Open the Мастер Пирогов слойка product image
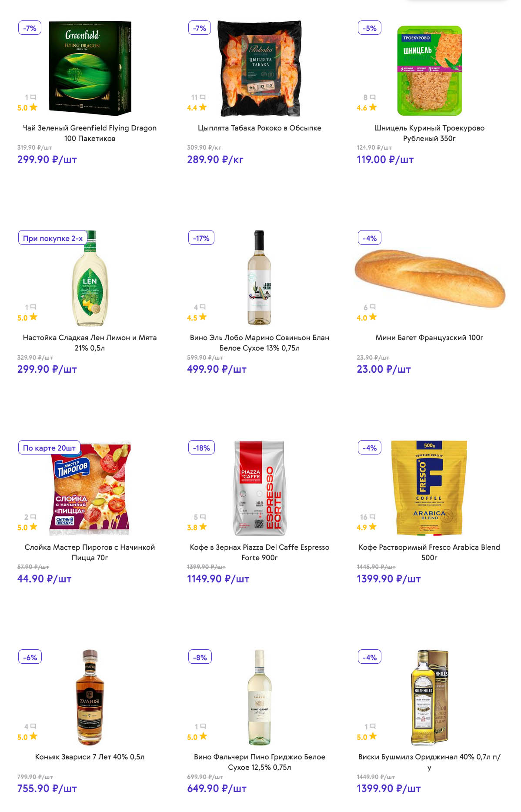 (90, 488)
